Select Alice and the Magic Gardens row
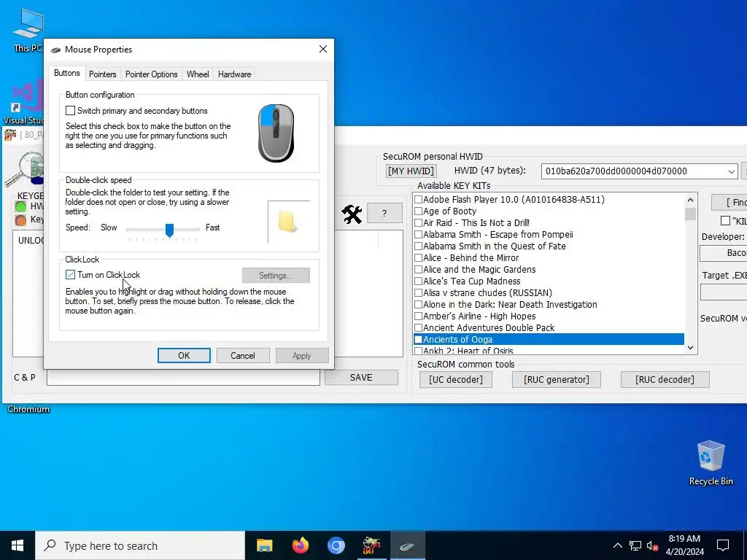Viewport: 747px width, 560px height. [x=549, y=269]
